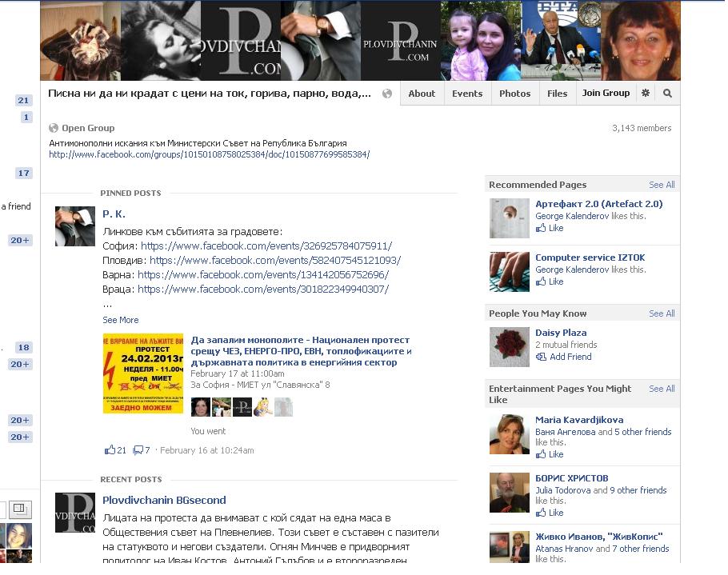This screenshot has width=728, height=575.
Task: Click Add Friend for Daisy Plaza
Action: [564, 357]
